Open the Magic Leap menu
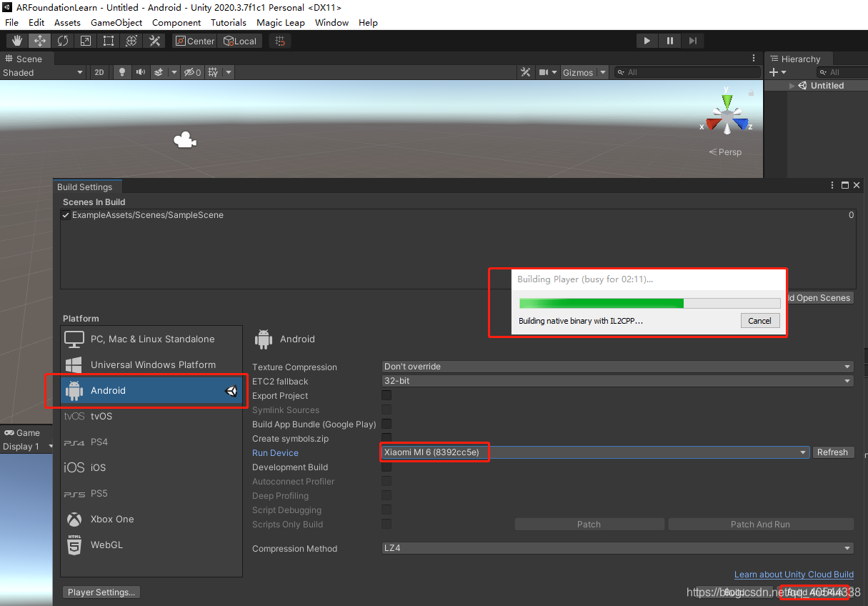This screenshot has height=606, width=868. 281,23
